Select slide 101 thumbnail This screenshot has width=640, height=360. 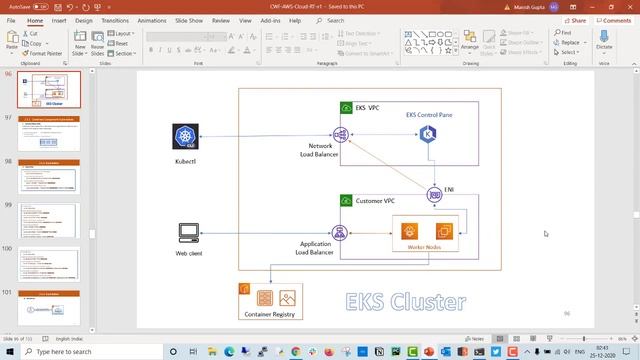point(49,308)
